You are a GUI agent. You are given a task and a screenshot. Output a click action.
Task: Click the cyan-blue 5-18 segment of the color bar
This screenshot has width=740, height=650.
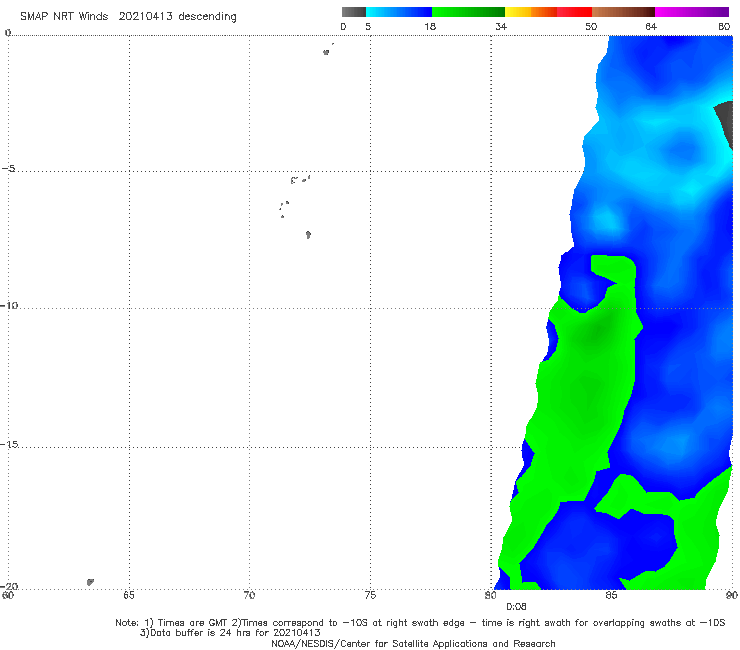point(399,12)
